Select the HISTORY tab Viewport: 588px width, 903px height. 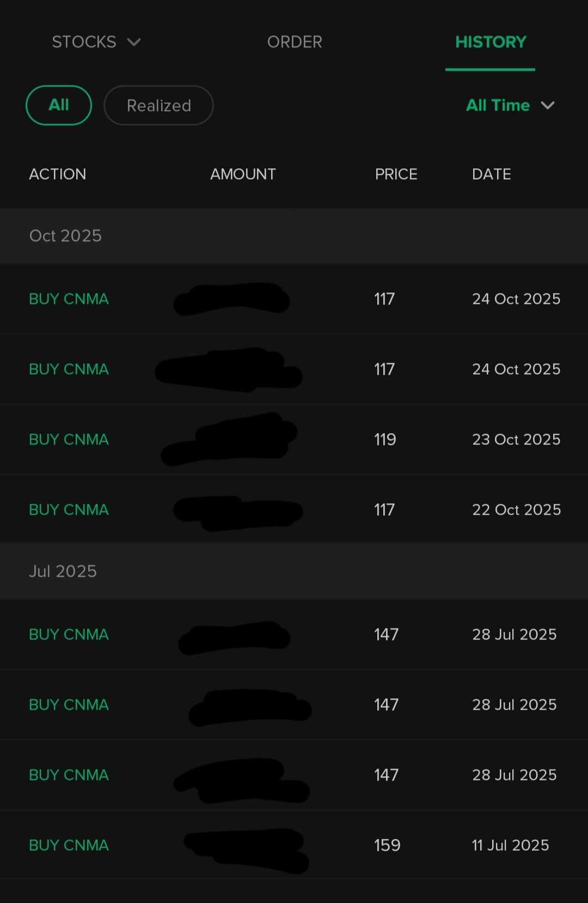pos(491,42)
